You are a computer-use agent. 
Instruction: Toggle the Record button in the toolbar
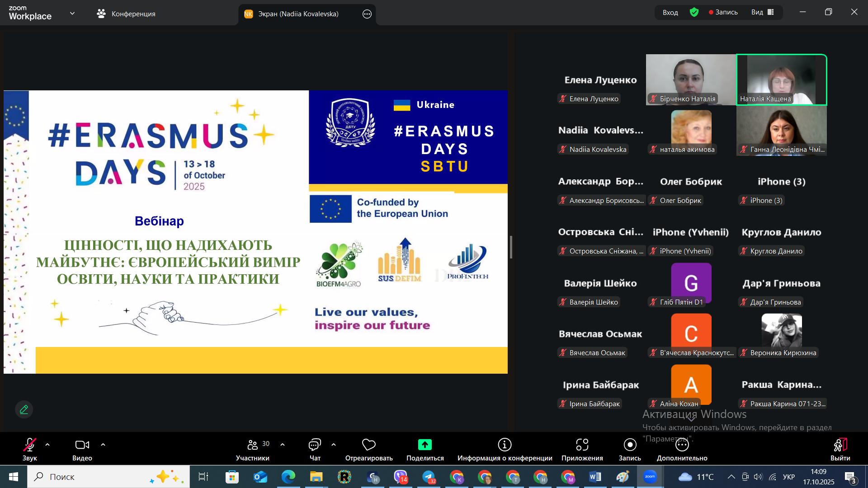click(630, 445)
